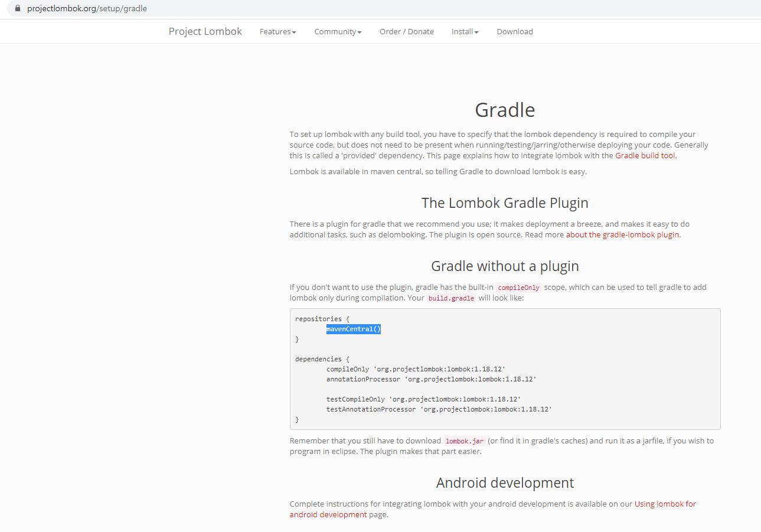Open the Order / Donate page
761x532 pixels.
(x=406, y=32)
